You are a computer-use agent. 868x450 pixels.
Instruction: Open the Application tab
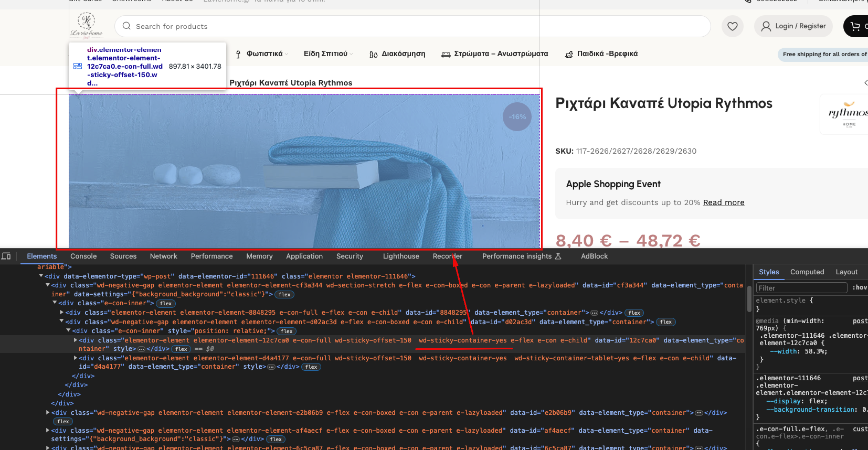304,256
